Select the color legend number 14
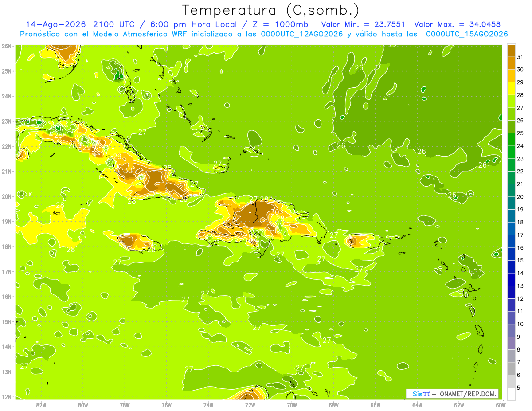Viewport: 532px width, 411px height. [x=520, y=273]
